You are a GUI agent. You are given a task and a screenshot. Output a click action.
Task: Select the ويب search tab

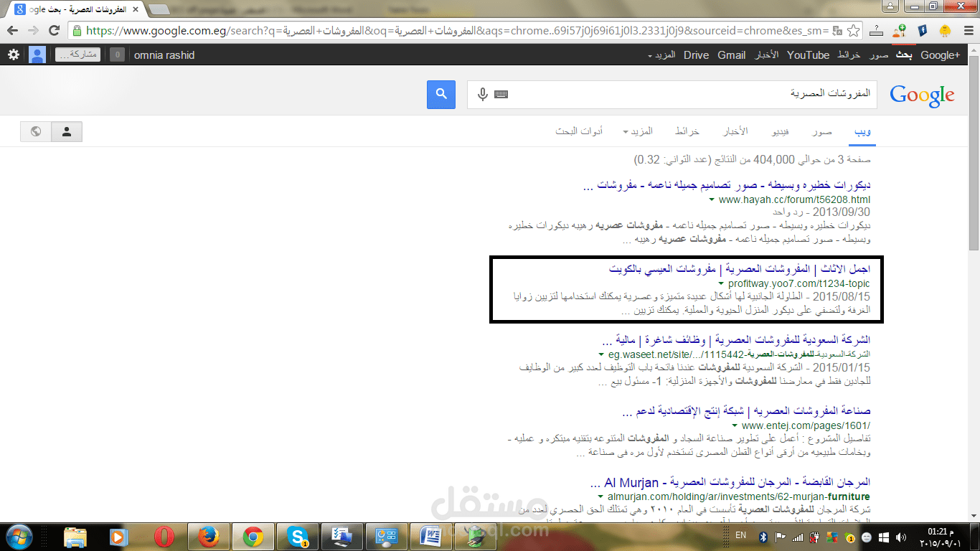[862, 131]
